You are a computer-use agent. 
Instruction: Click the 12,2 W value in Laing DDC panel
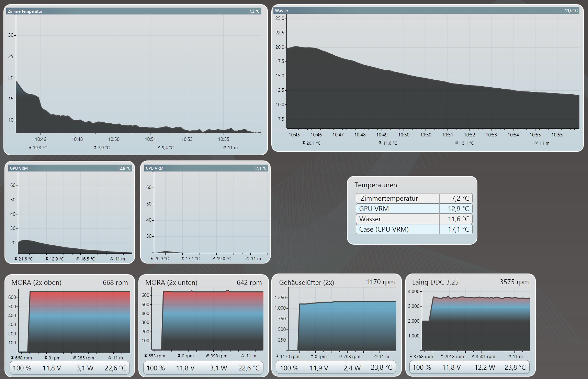click(485, 368)
